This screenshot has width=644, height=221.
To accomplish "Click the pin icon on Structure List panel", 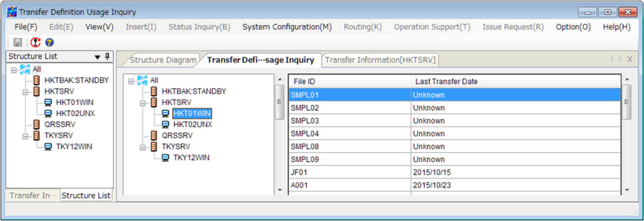I will click(107, 57).
